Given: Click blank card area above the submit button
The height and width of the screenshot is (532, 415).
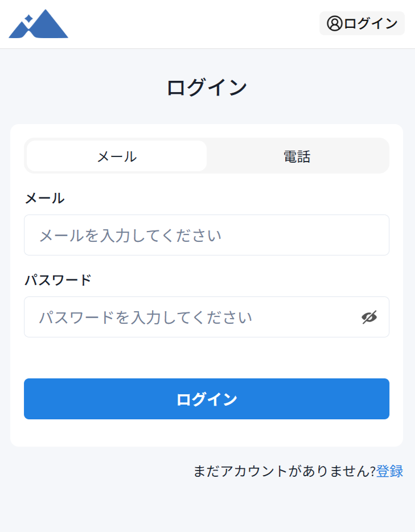Looking at the screenshot, I should click(206, 358).
